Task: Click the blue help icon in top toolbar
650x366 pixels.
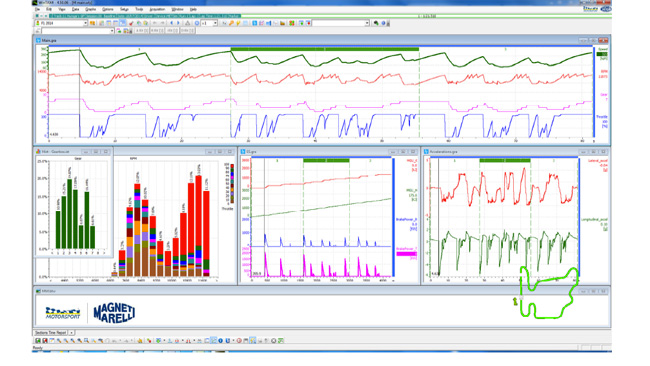Action: (383, 23)
